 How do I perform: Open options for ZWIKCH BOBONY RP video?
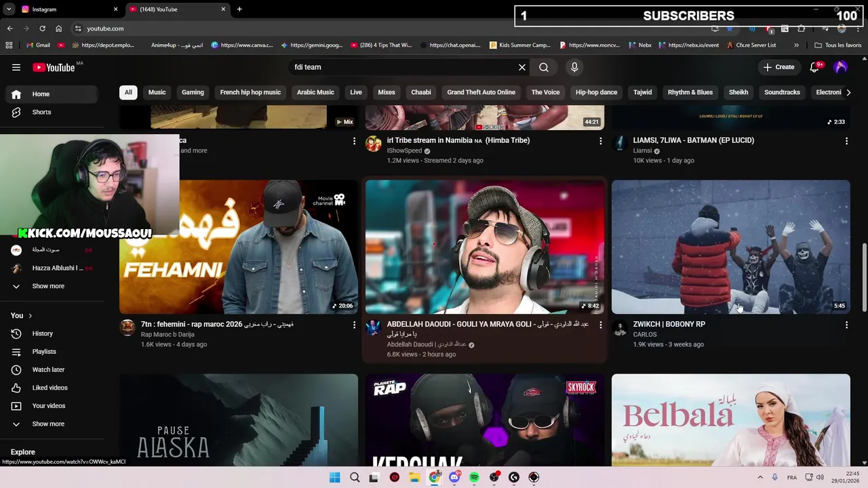pyautogui.click(x=846, y=325)
